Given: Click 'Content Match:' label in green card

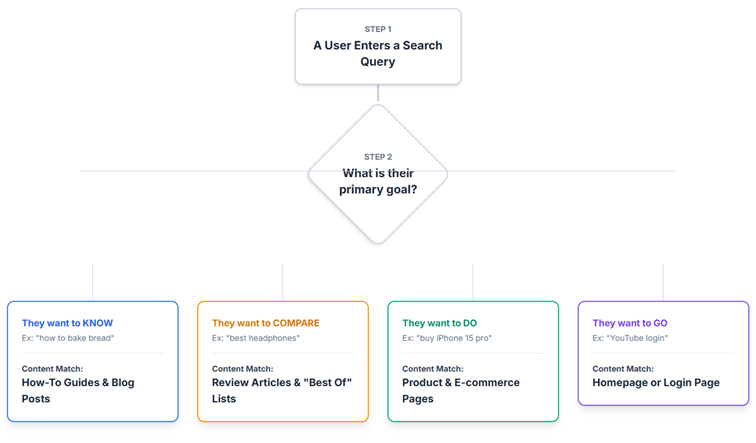Looking at the screenshot, I should [x=433, y=369].
